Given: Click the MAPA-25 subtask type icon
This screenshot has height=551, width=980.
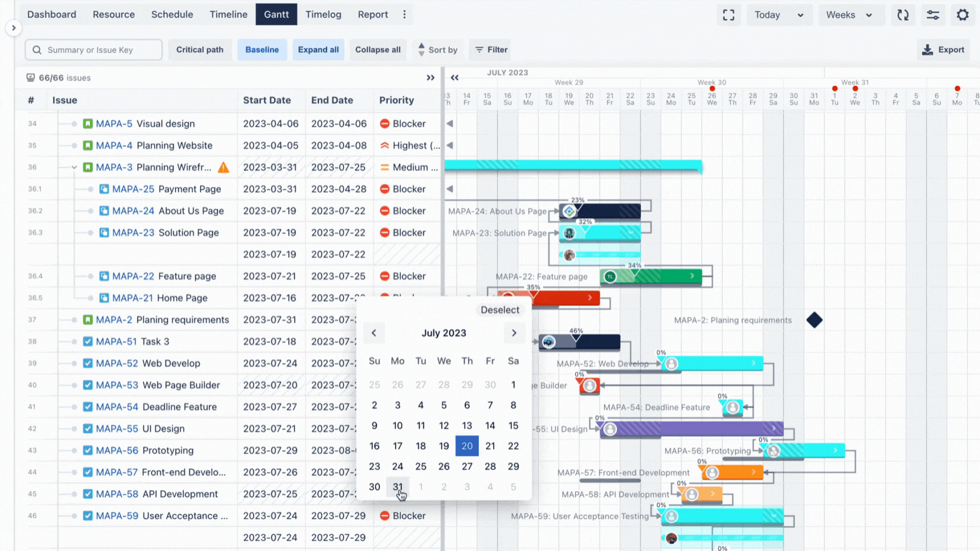Looking at the screenshot, I should [104, 189].
